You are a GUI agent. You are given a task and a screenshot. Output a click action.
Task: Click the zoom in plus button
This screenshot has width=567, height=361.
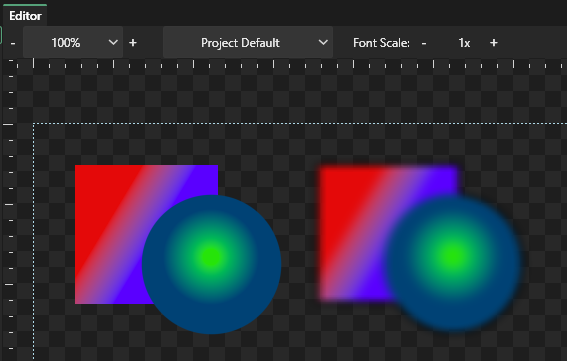click(x=133, y=43)
